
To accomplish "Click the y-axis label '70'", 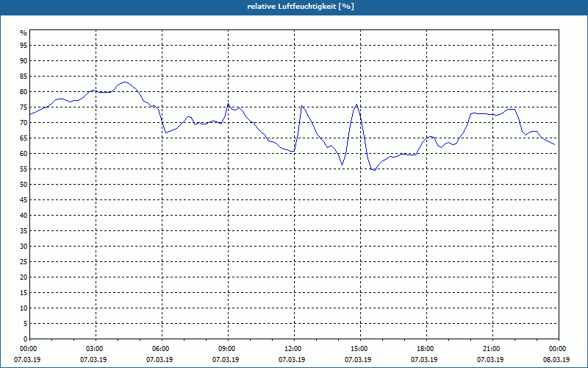I will (24, 122).
